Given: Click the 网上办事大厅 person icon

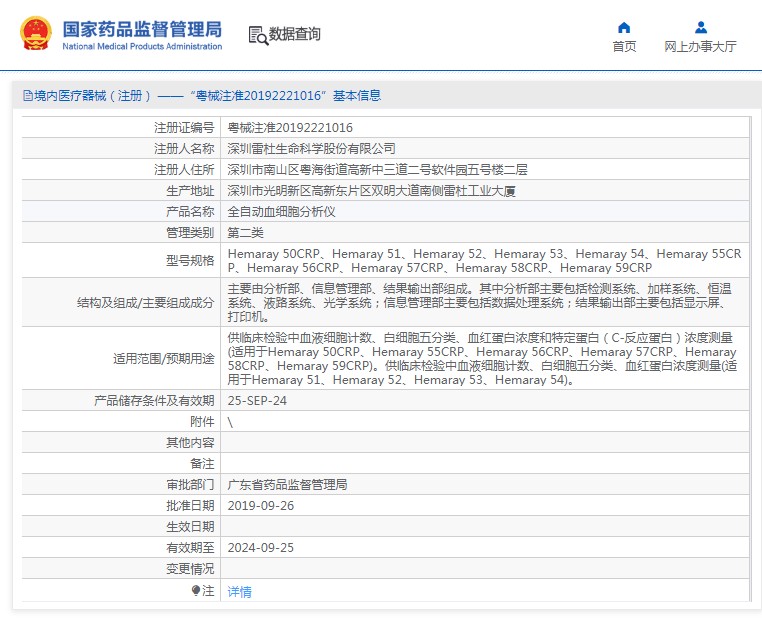Looking at the screenshot, I should tap(700, 27).
